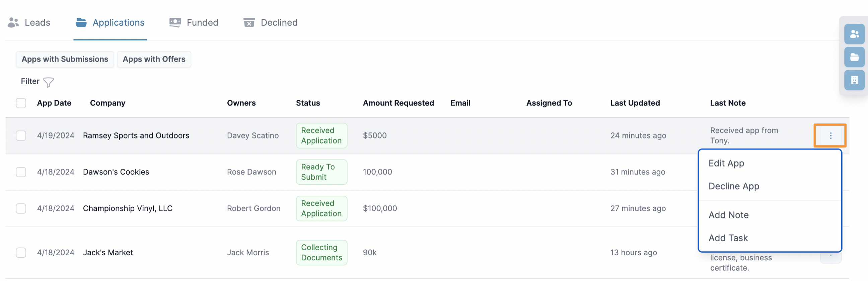Viewport: 868px width, 281px height.
Task: Click the Leads people icon
Action: (13, 22)
